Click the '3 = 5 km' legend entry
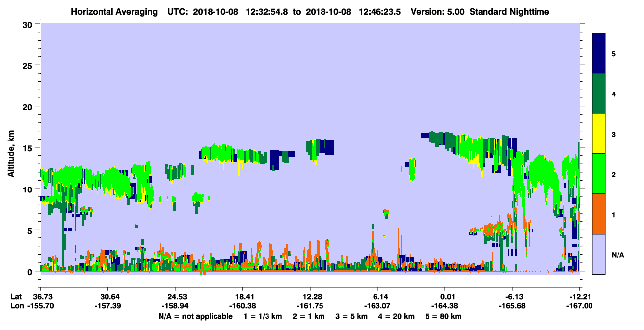The image size is (644, 330). click(352, 316)
